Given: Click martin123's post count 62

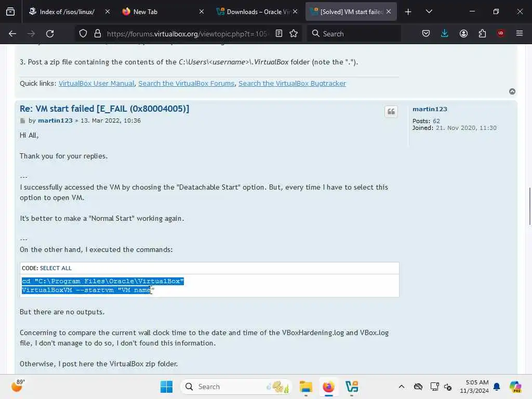Looking at the screenshot, I should tap(436, 121).
